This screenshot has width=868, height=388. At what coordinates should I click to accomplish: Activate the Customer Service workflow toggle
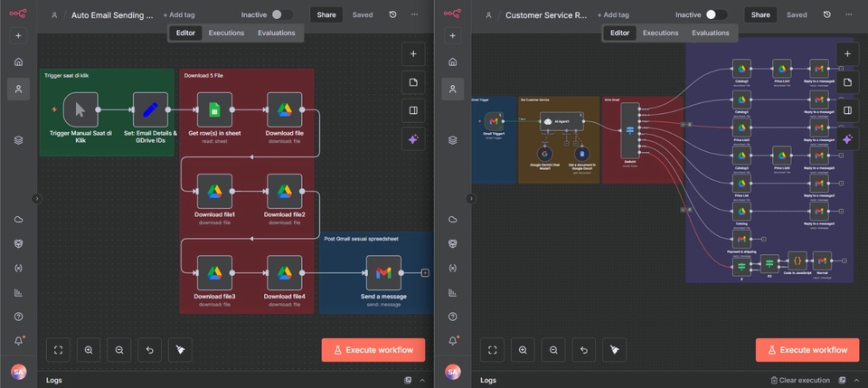715,14
